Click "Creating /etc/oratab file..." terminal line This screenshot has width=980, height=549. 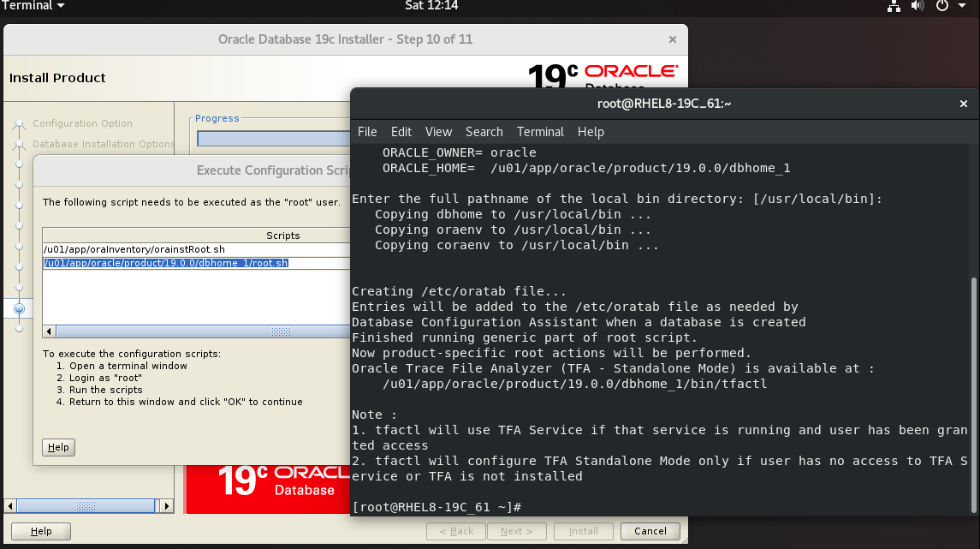[x=459, y=291]
